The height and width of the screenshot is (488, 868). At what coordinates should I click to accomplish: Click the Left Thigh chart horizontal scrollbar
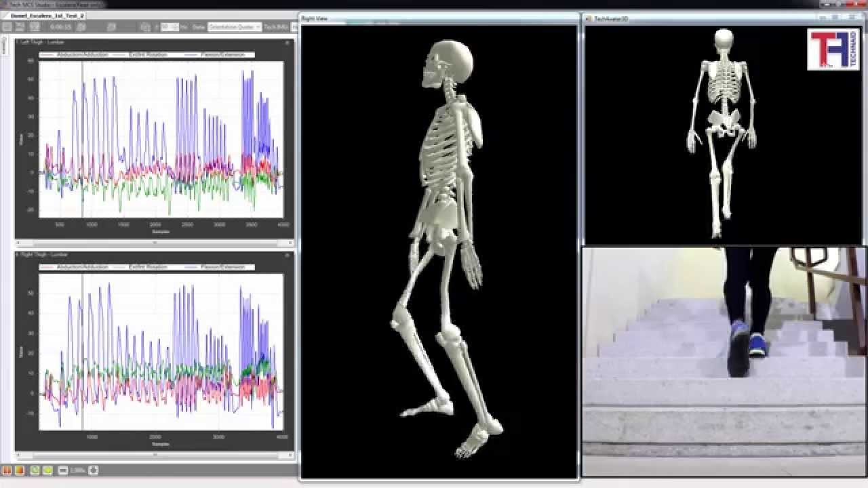(155, 242)
